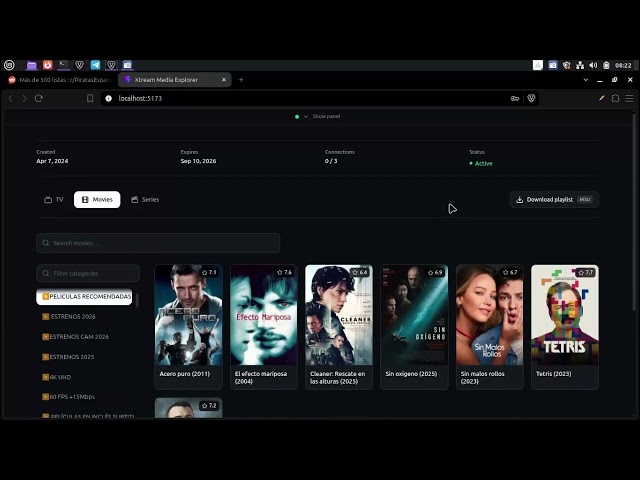Select the ESTRENOS CAM 2026 category
The width and height of the screenshot is (640, 480).
coord(84,337)
